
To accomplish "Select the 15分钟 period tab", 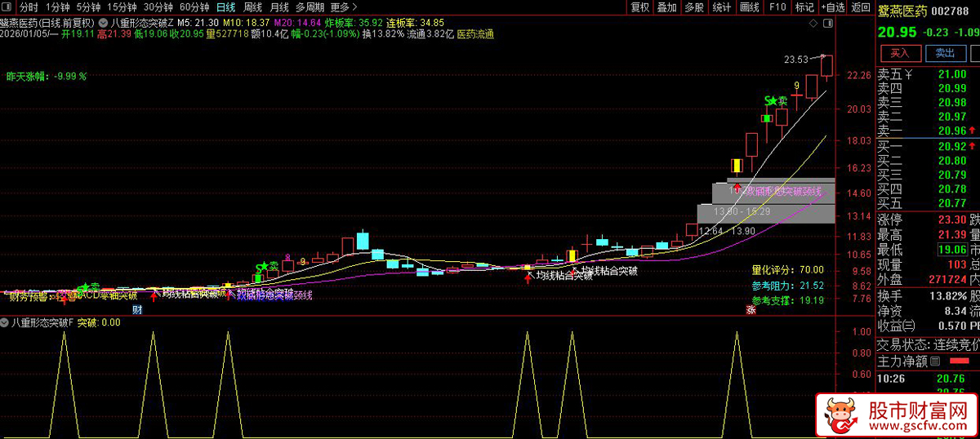I will point(122,7).
